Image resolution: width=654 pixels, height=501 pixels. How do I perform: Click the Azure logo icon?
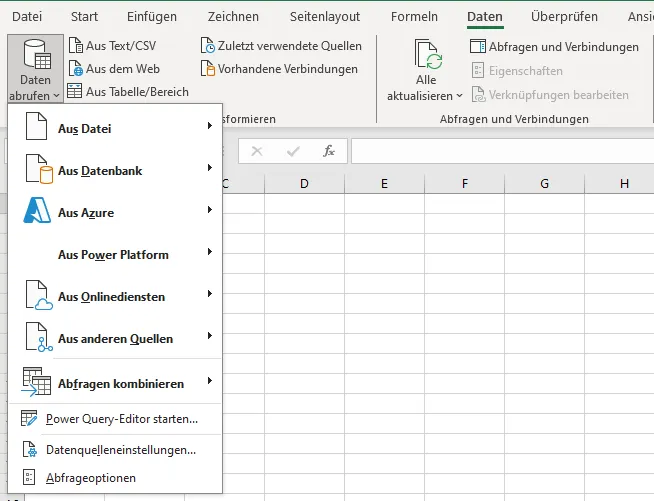[x=37, y=210]
